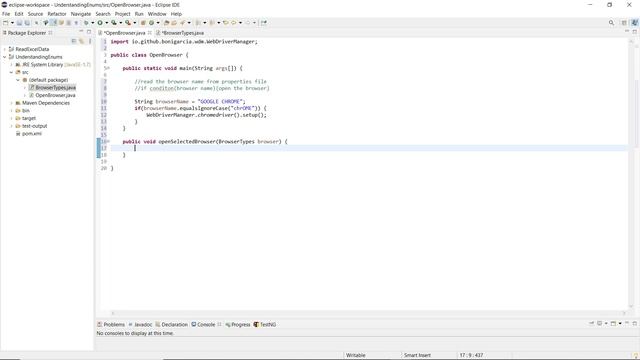Click the Save toolbar icon
The height and width of the screenshot is (360, 640).
click(19, 23)
